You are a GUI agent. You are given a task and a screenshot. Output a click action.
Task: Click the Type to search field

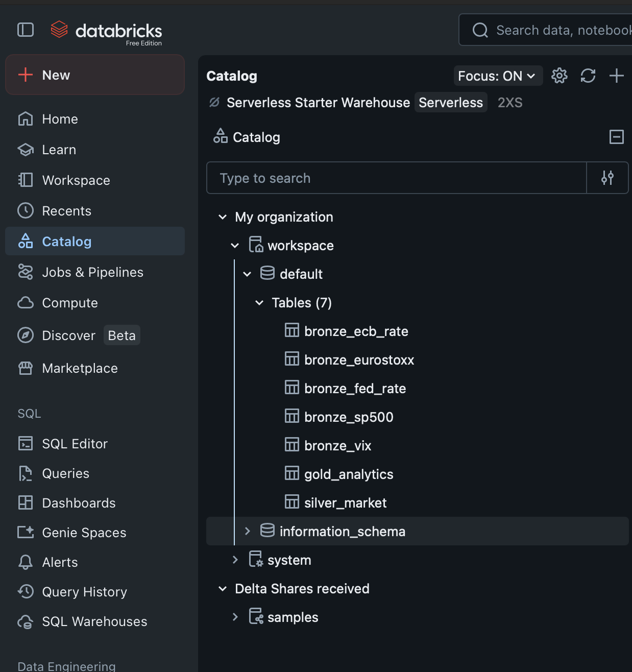(x=397, y=178)
